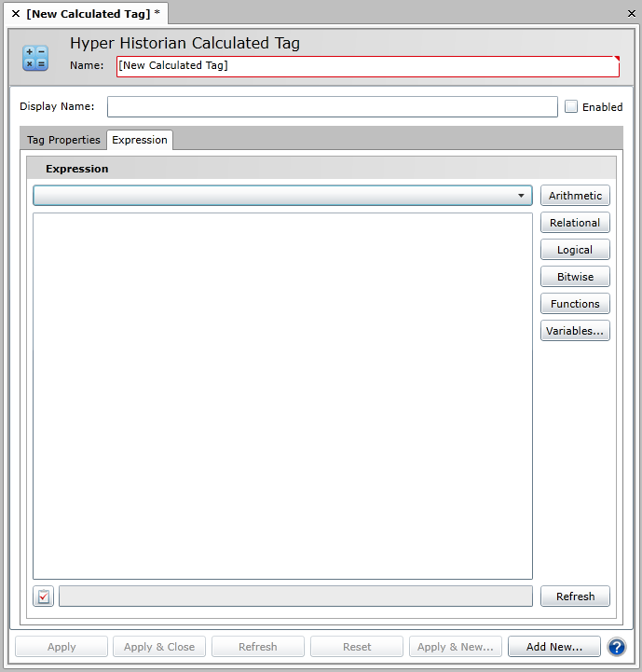
Task: Click inside the large expression editor area
Action: 283,396
